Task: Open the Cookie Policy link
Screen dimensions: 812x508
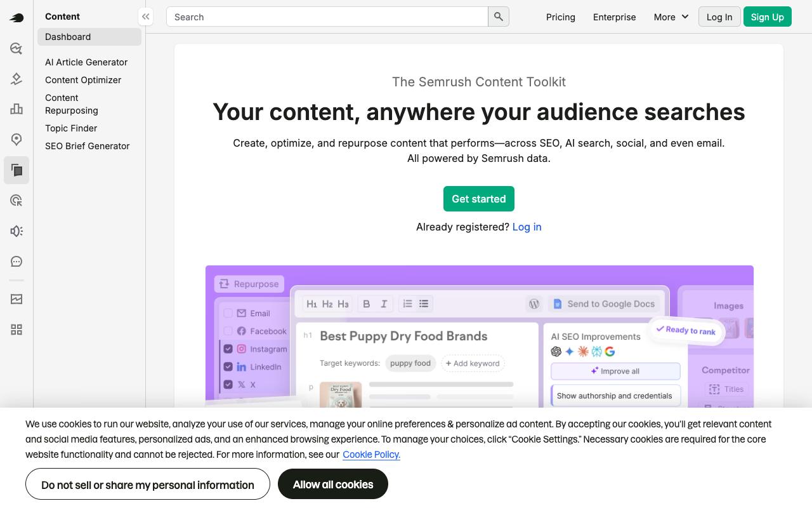Action: click(x=371, y=455)
